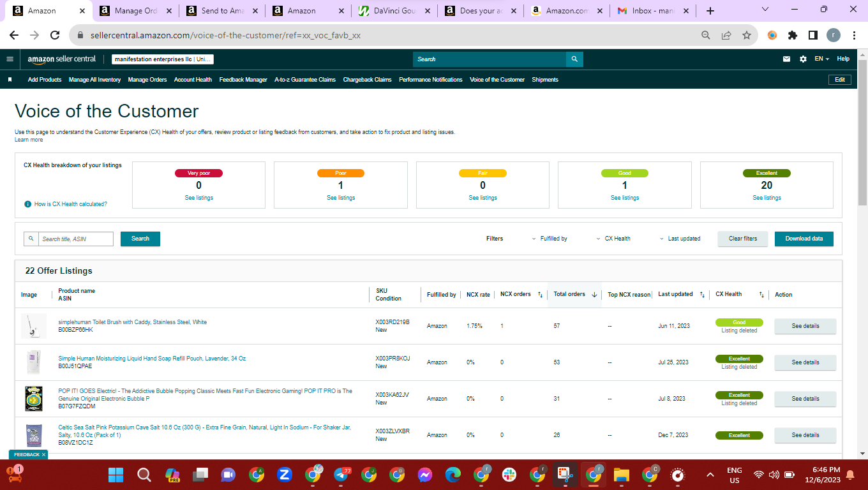Click the Simple Human Hand Soap thumbnail
Viewport: 868px width, 490px height.
(34, 362)
